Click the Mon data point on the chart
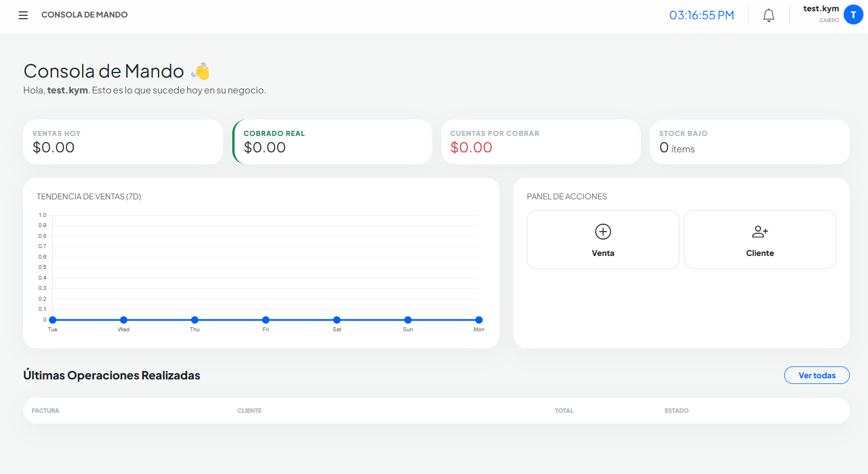 coord(479,319)
